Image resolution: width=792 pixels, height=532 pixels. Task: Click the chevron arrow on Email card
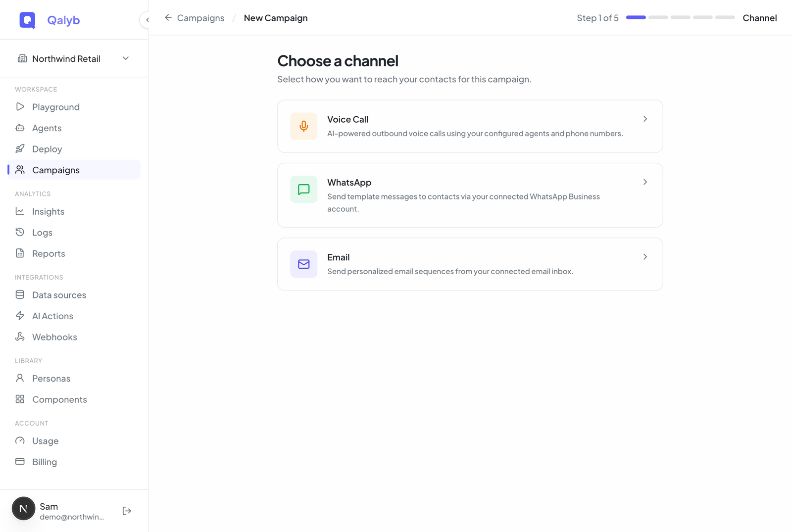click(x=645, y=257)
